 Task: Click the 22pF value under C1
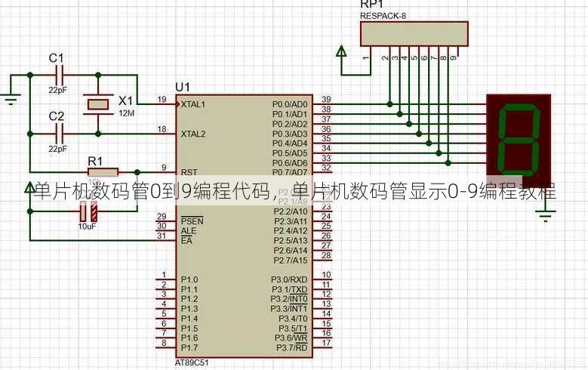tap(58, 90)
